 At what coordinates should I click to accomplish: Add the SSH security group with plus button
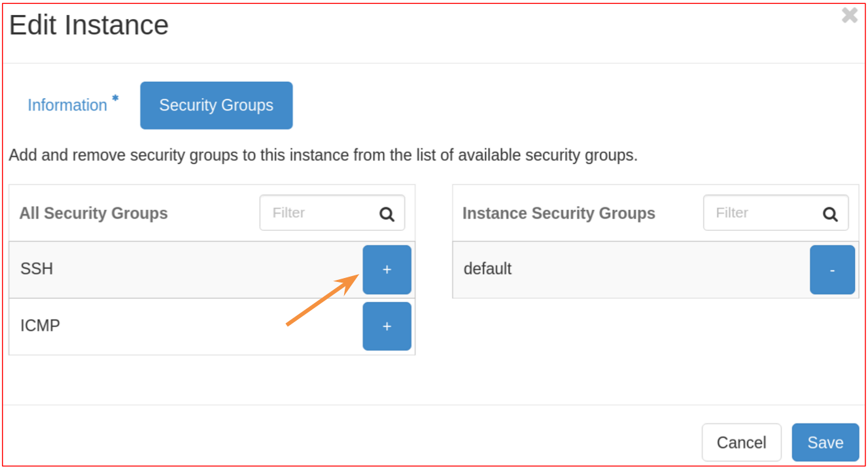[x=387, y=269]
